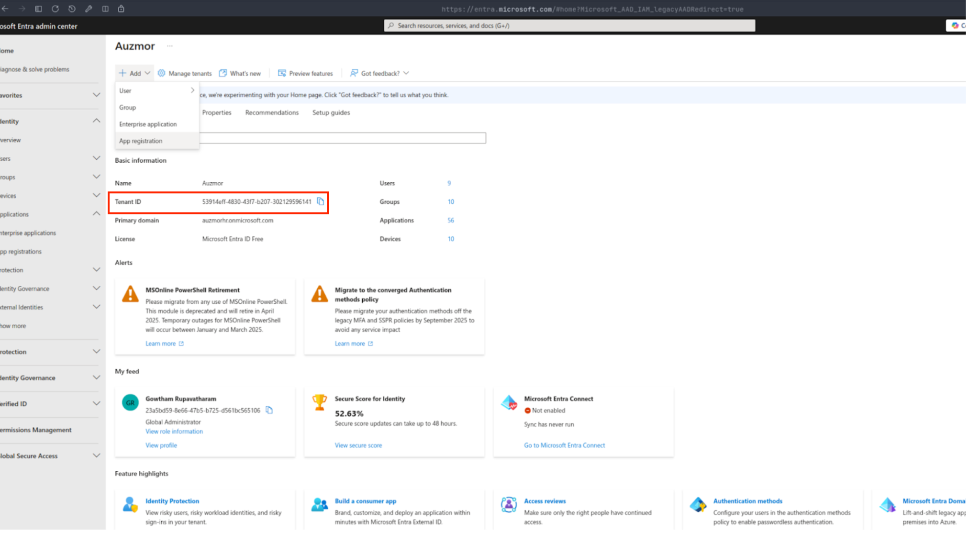Open the ellipsis menu beside Auzmor title
The width and height of the screenshot is (980, 533).
170,46
